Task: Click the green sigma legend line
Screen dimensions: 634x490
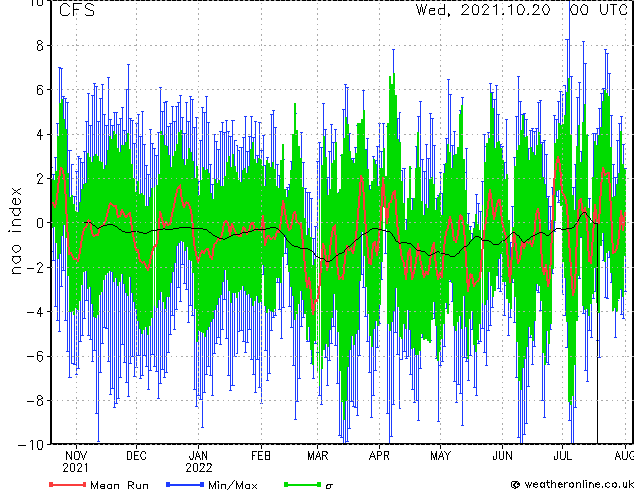Action: pos(303,484)
